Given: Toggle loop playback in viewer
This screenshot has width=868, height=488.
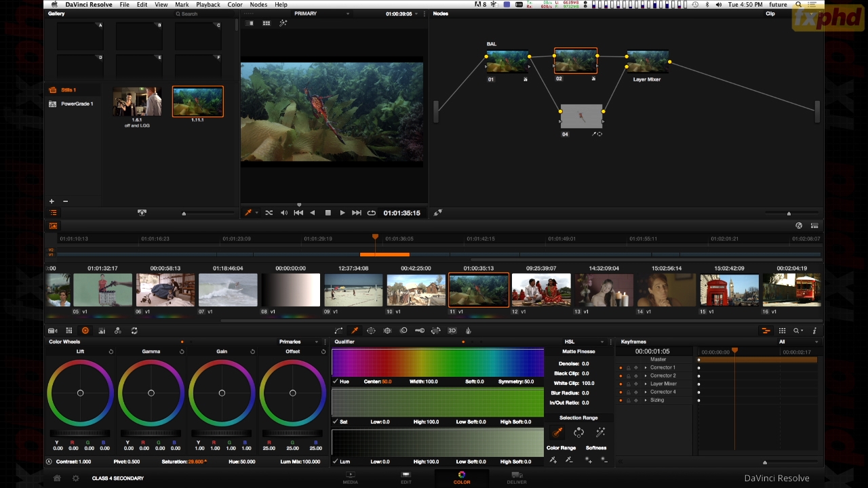Looking at the screenshot, I should click(372, 213).
